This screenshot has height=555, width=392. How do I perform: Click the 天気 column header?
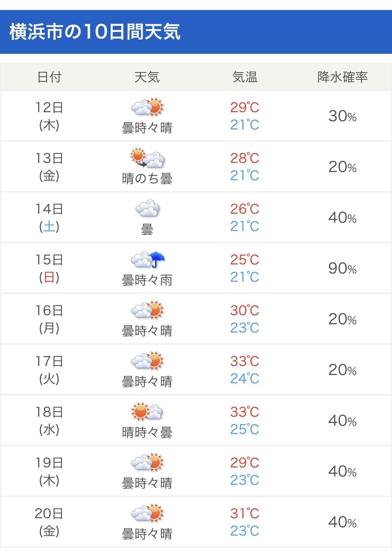point(147,77)
